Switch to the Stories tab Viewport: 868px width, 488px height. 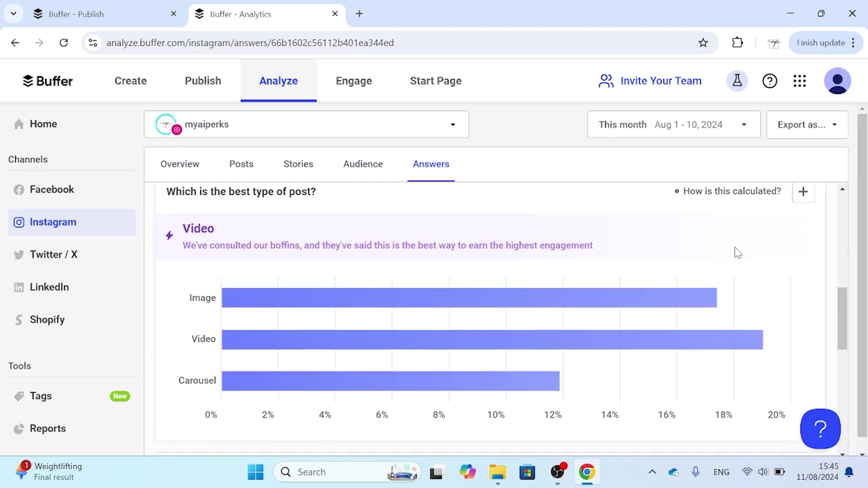(298, 164)
